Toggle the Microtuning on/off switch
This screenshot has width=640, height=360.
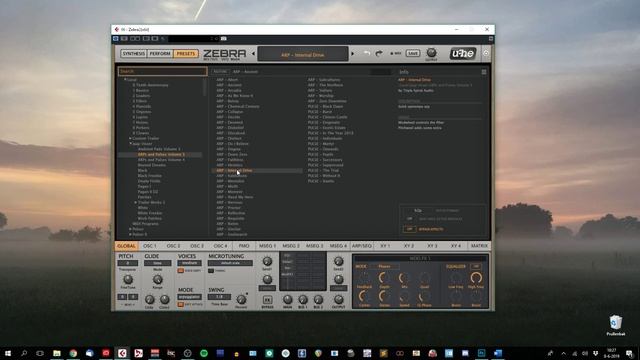[211, 271]
